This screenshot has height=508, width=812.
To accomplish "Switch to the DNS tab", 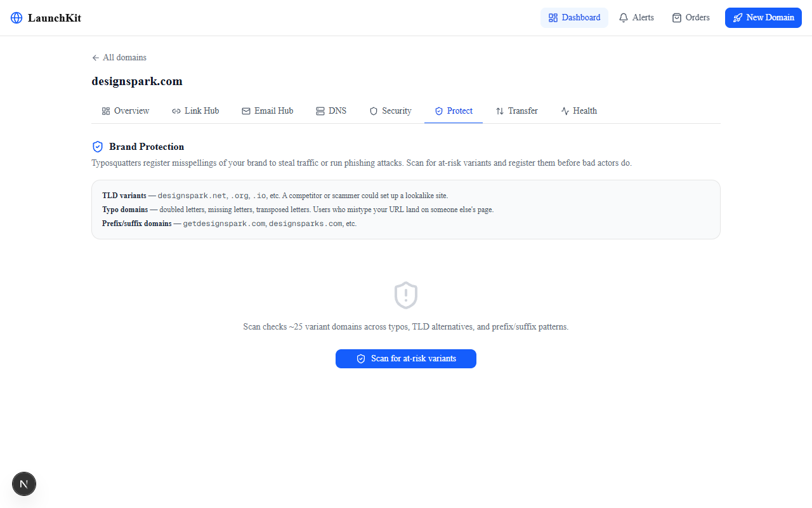I will coord(331,110).
